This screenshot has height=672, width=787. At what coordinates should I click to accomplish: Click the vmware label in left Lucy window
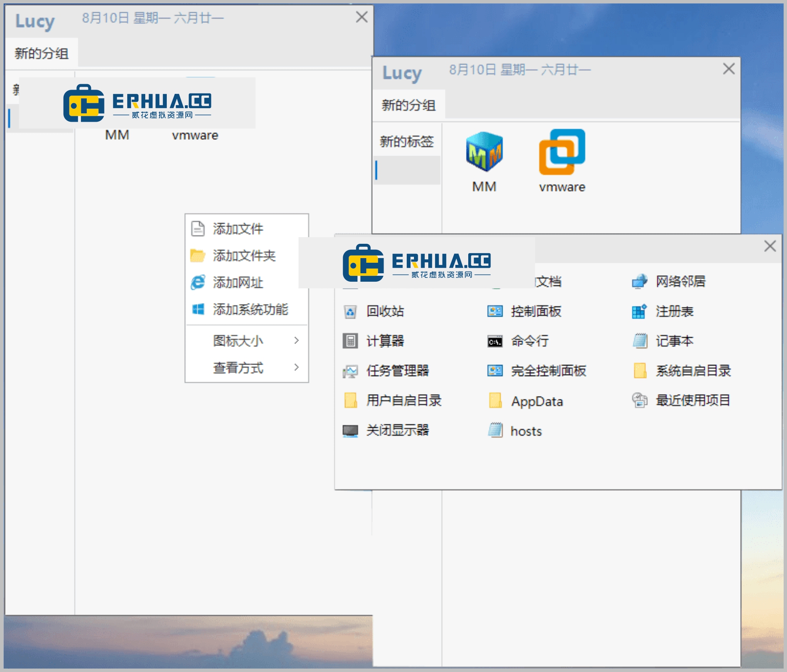[195, 135]
